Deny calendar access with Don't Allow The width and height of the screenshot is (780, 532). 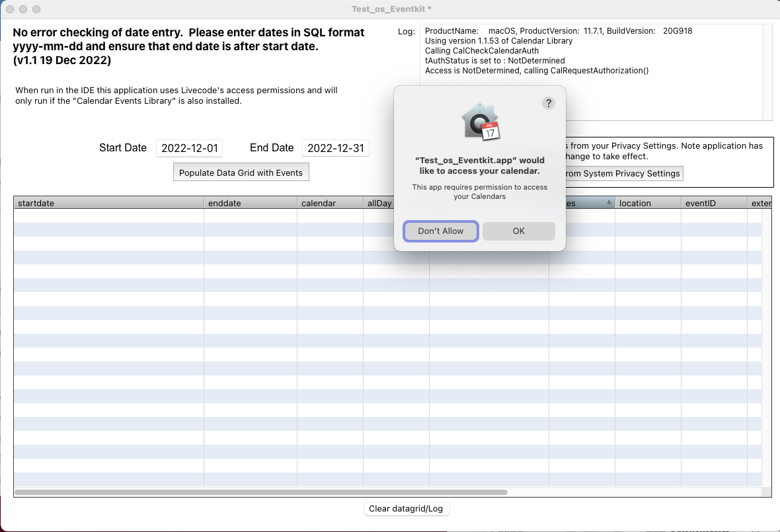click(441, 231)
